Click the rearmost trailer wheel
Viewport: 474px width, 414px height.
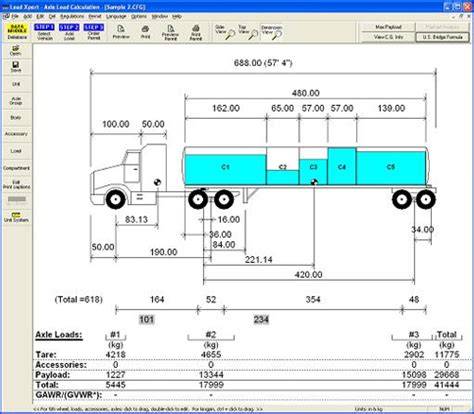tap(426, 200)
